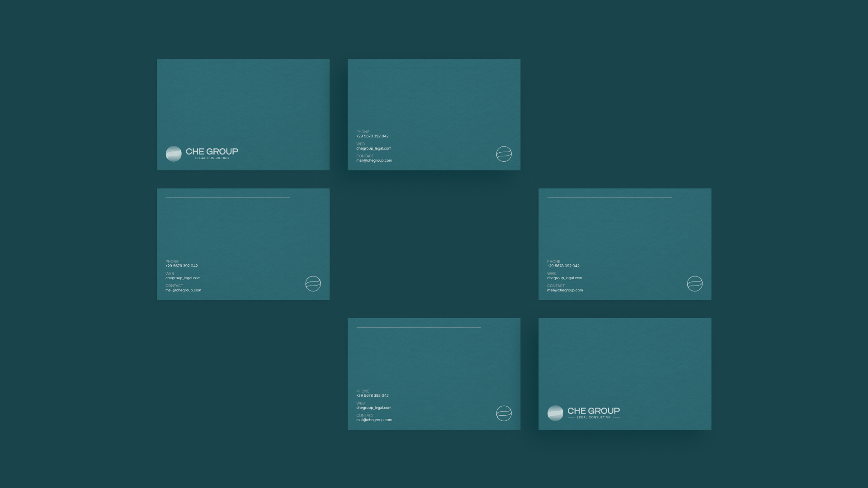This screenshot has height=488, width=868.
Task: Click CHE GROUP wordmark on bottom-right card
Action: 593,411
